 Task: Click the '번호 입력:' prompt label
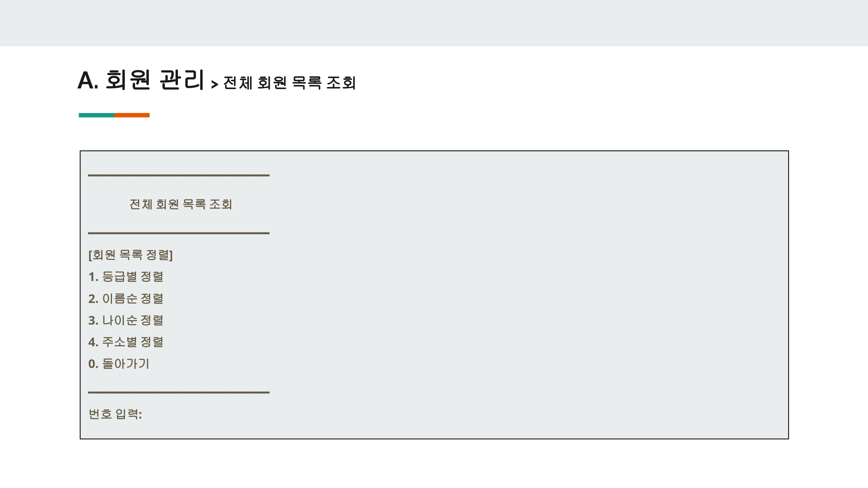point(115,414)
